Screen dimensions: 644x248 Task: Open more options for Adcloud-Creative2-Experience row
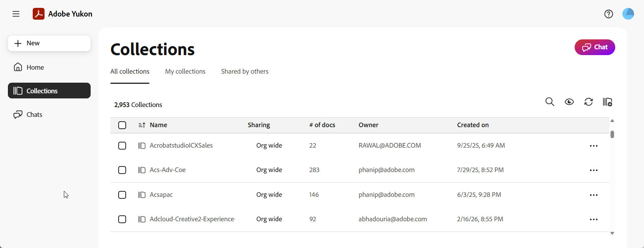[x=594, y=219]
